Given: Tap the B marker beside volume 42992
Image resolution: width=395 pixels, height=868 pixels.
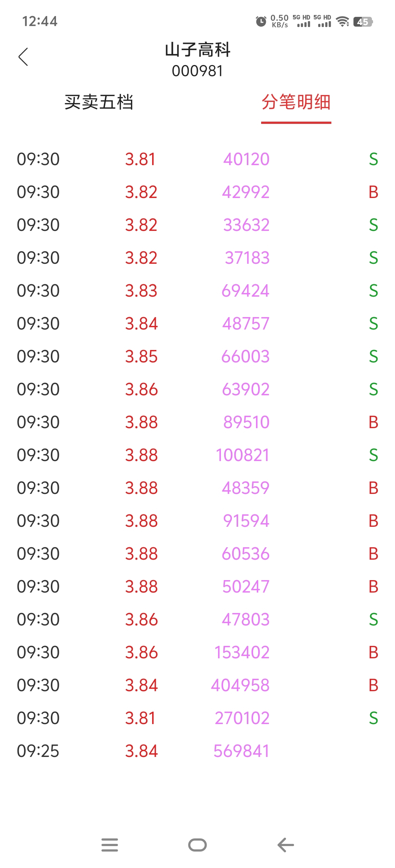Looking at the screenshot, I should [x=373, y=192].
